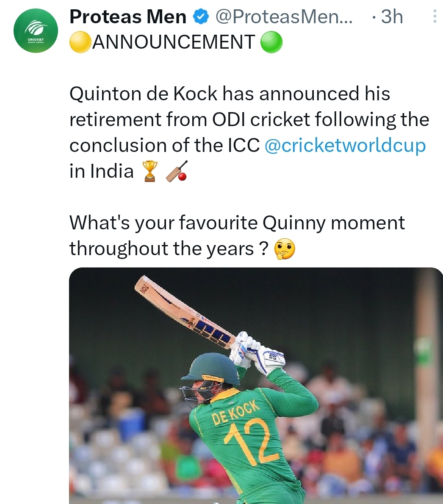Click the Proteas Men display name
443x504 pixels.
[x=128, y=17]
